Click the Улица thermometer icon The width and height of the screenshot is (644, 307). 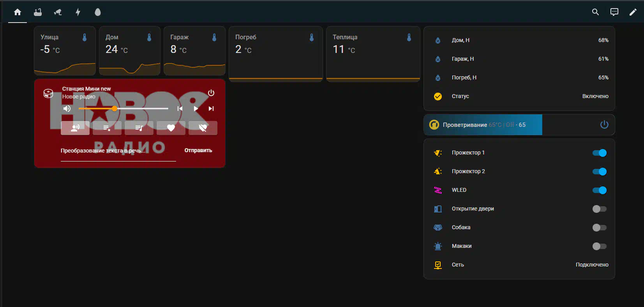click(x=85, y=37)
